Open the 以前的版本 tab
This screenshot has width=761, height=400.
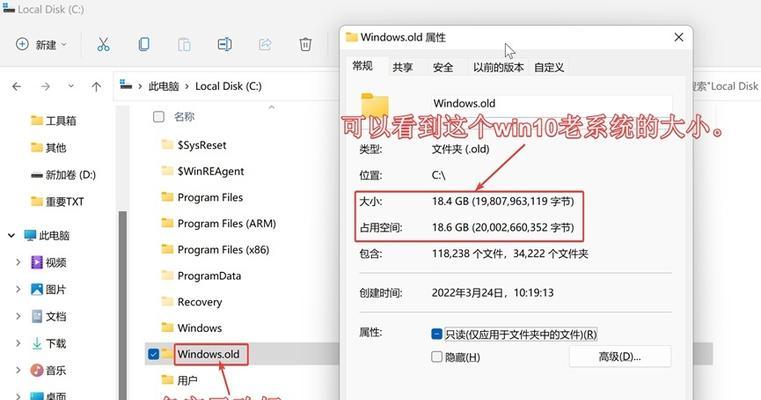tap(498, 67)
